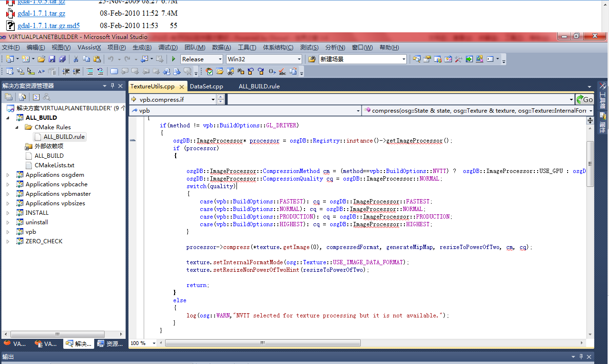The height and width of the screenshot is (364, 609).
Task: Increase line indent in text toolbar
Action: [x=76, y=71]
